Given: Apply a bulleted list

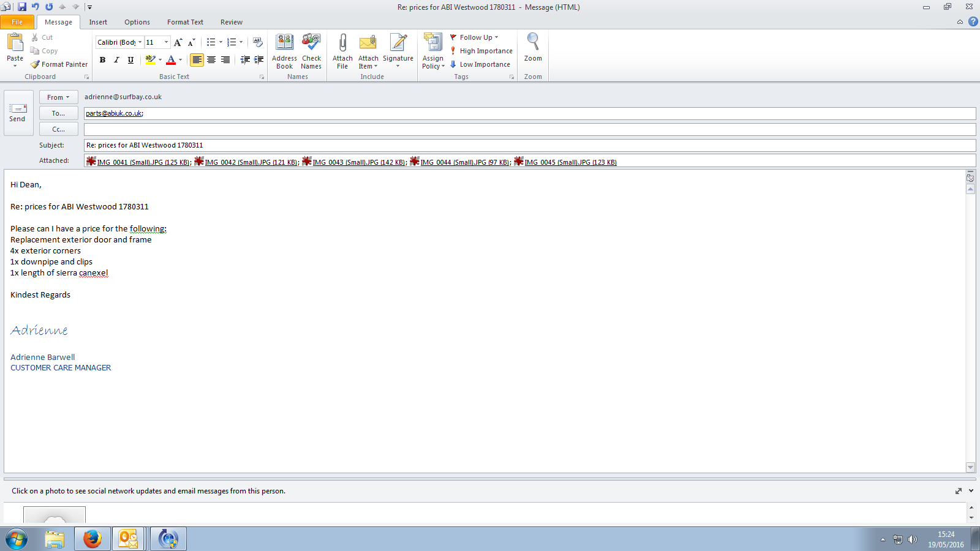Looking at the screenshot, I should tap(211, 42).
